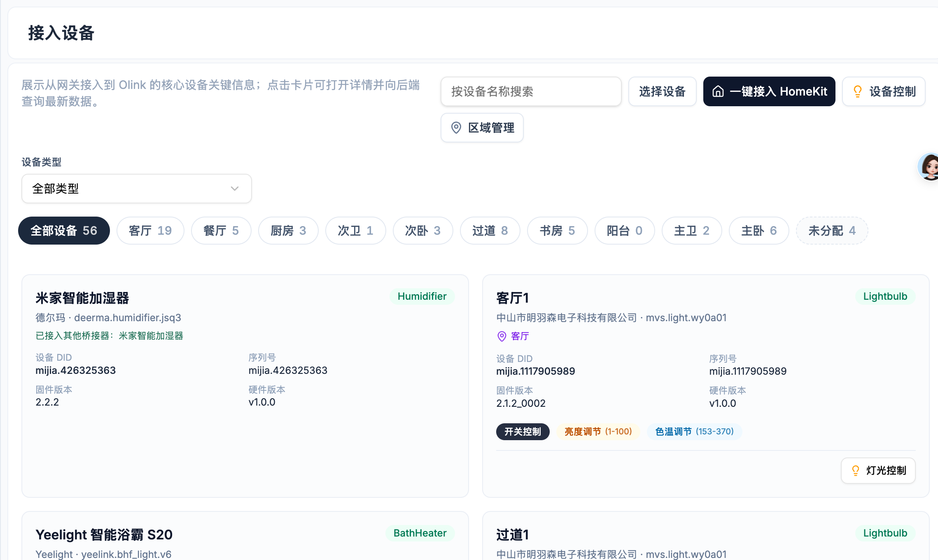Viewport: 938px width, 560px height.
Task: Click the house icon on HomeKit button
Action: point(718,91)
